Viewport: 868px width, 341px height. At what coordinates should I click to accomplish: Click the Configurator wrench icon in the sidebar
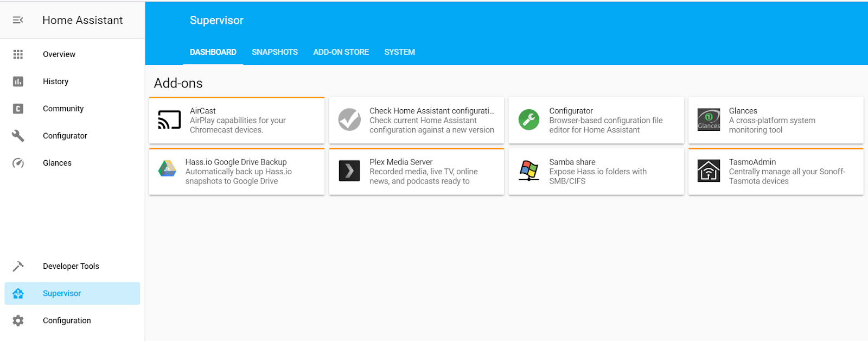(18, 136)
